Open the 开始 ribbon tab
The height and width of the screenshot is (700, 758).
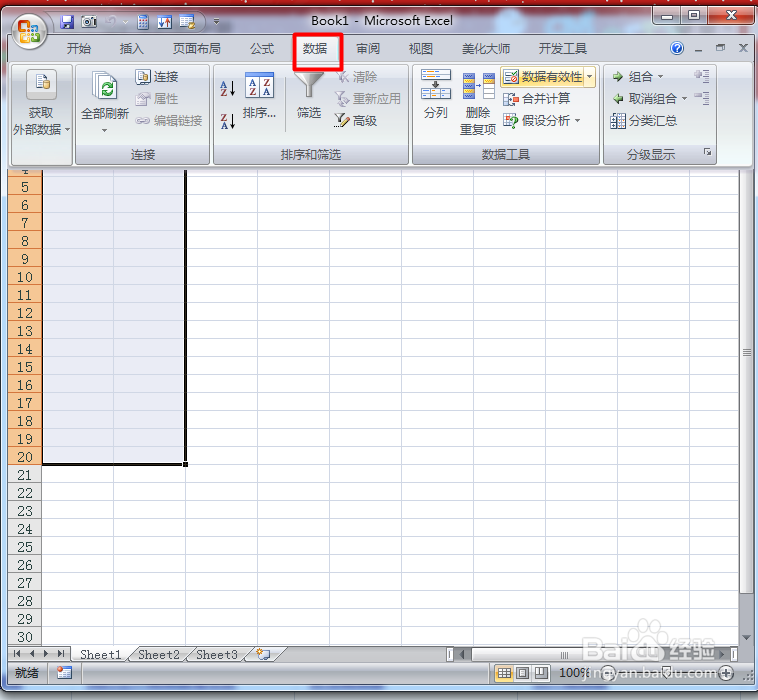click(79, 48)
